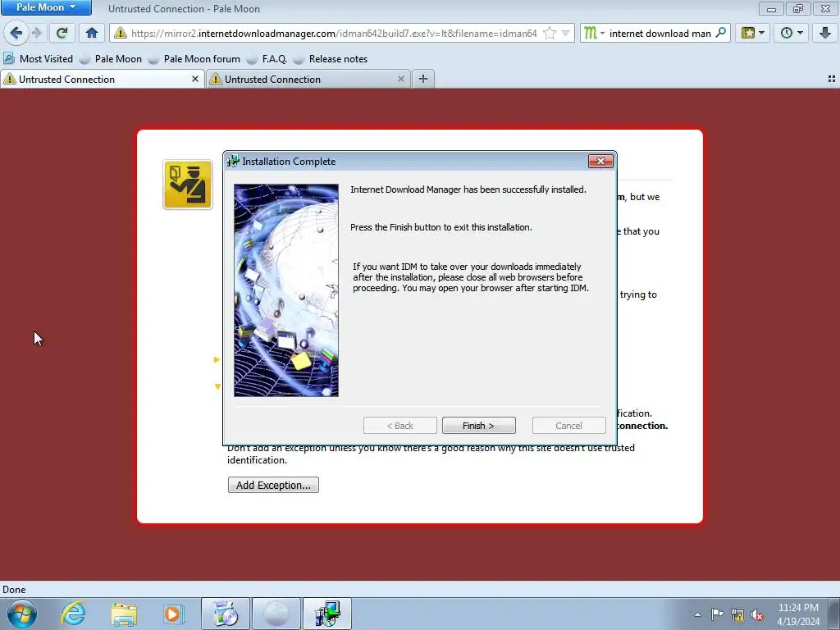Open Windows Explorer folder on the taskbar
The height and width of the screenshot is (630, 840).
(124, 614)
